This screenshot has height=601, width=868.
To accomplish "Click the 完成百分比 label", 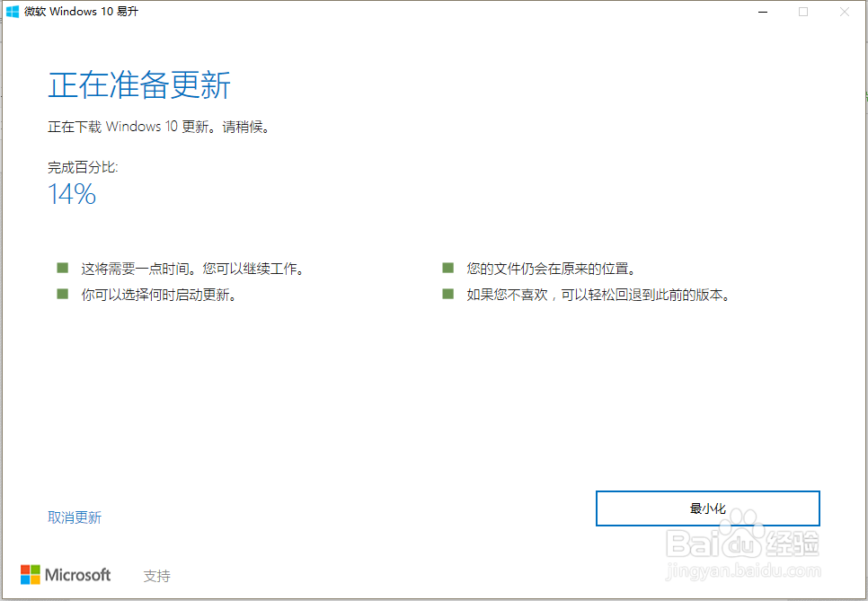I will click(x=83, y=167).
